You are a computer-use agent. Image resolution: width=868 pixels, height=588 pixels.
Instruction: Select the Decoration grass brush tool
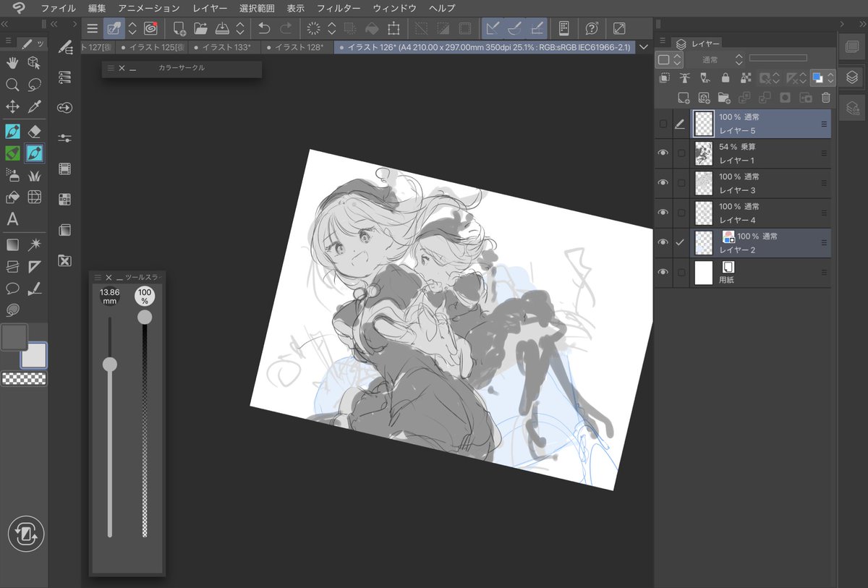pyautogui.click(x=34, y=175)
